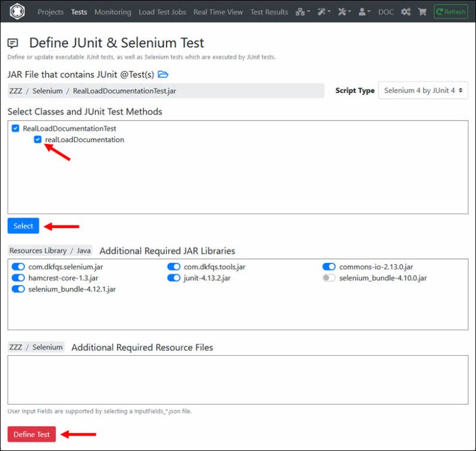Open the folder icon next to JUnit heading
The width and height of the screenshot is (476, 451).
[161, 74]
